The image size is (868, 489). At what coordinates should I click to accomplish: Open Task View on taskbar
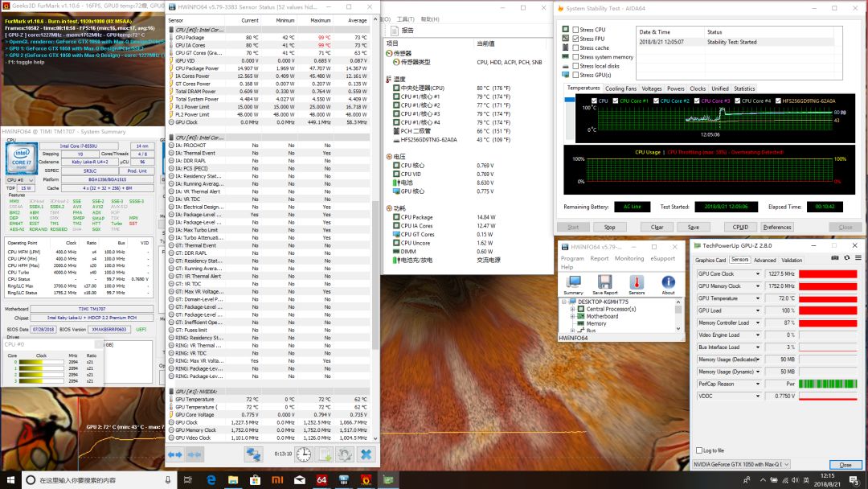click(187, 479)
